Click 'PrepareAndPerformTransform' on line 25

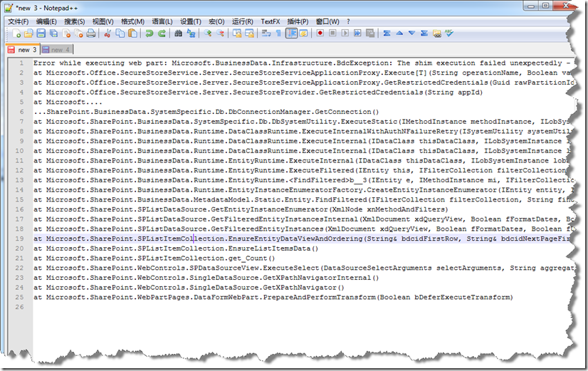click(x=319, y=297)
